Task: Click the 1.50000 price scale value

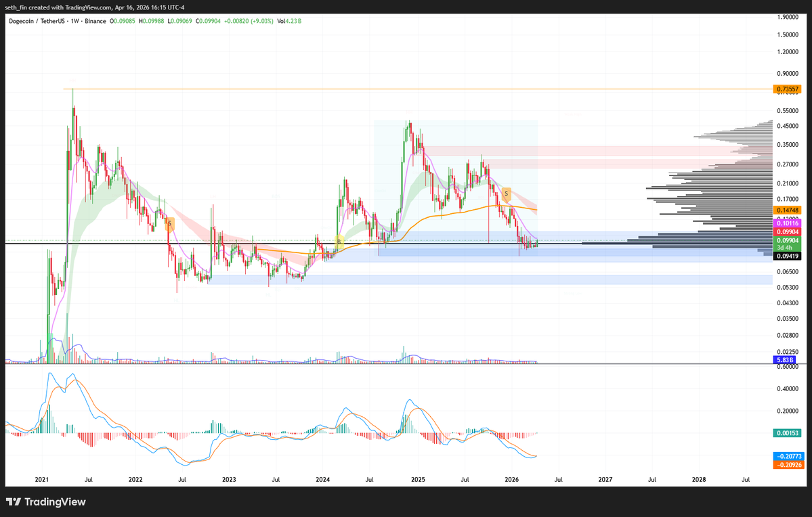Action: (x=787, y=35)
